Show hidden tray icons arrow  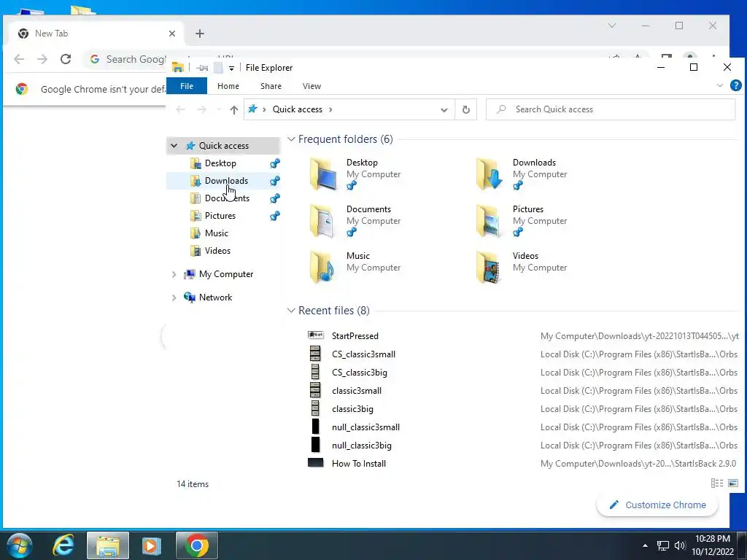[645, 545]
